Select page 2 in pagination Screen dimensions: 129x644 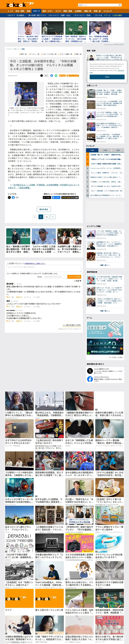point(47,217)
